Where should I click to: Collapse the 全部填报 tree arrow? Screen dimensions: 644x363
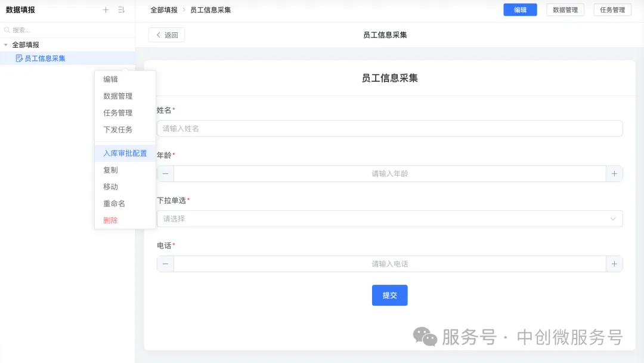(x=6, y=45)
